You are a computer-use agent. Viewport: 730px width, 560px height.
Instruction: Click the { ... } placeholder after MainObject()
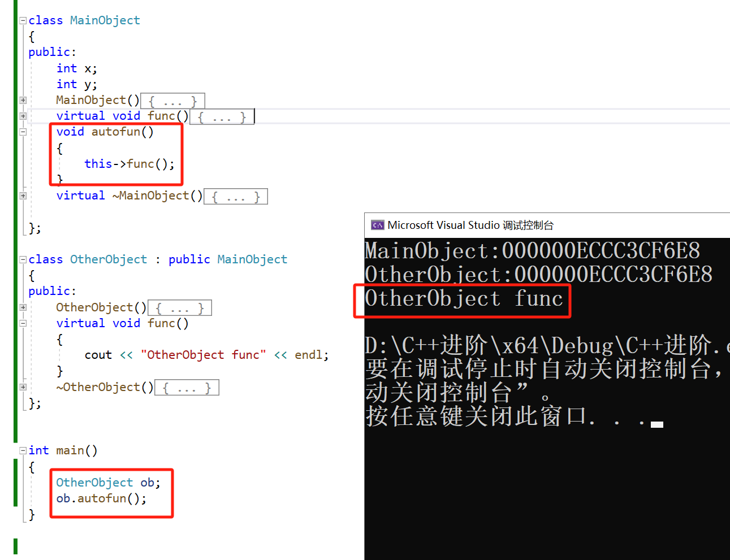pyautogui.click(x=172, y=101)
